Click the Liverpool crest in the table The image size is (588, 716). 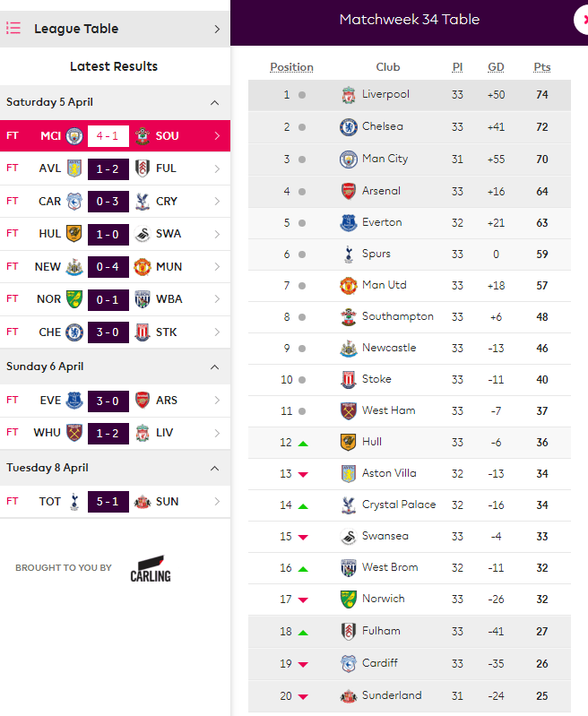tap(349, 95)
